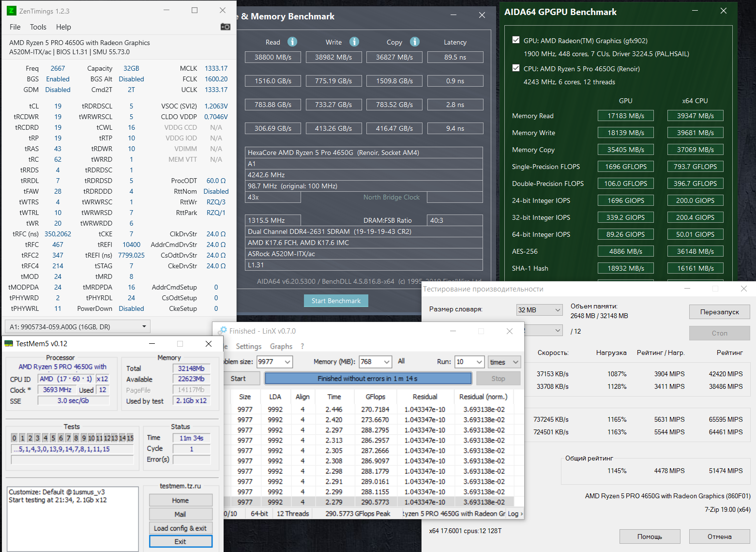The width and height of the screenshot is (756, 552).
Task: Open the Help menu in ZenTimings
Action: 63,27
